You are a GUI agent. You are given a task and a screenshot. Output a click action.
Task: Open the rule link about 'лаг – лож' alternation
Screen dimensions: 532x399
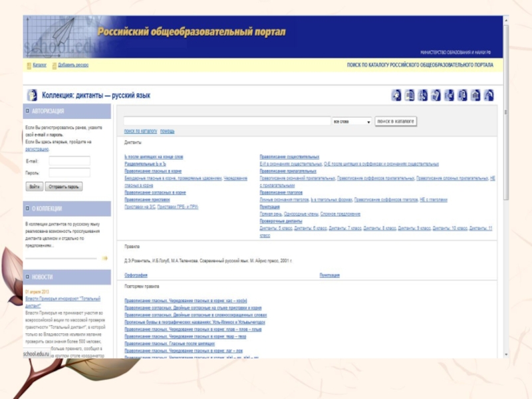184,350
